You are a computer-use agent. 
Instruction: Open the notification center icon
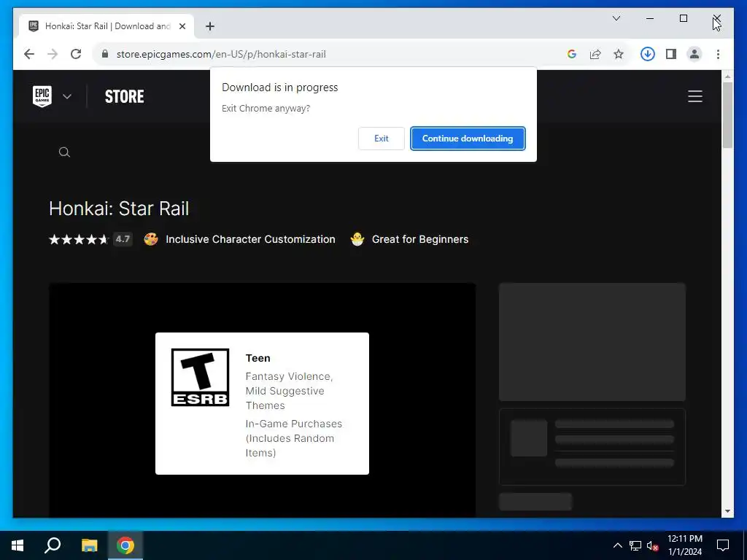tap(723, 545)
